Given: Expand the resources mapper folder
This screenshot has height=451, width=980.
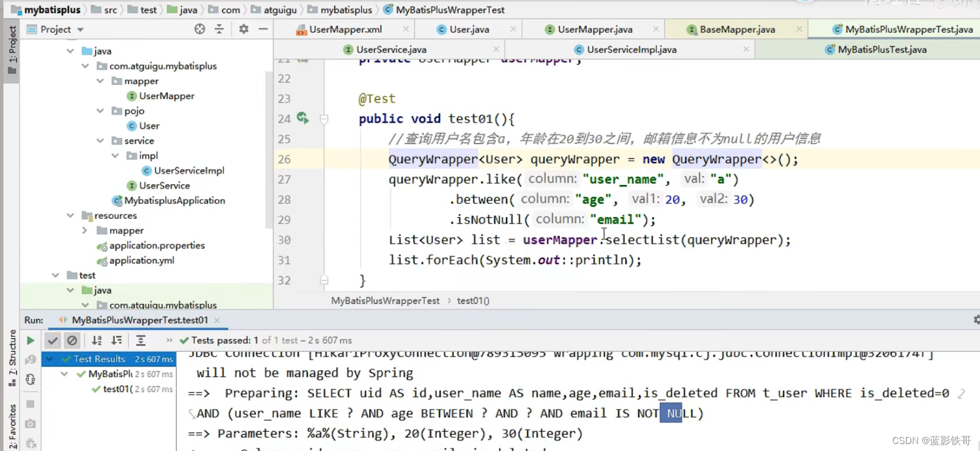Looking at the screenshot, I should 85,230.
